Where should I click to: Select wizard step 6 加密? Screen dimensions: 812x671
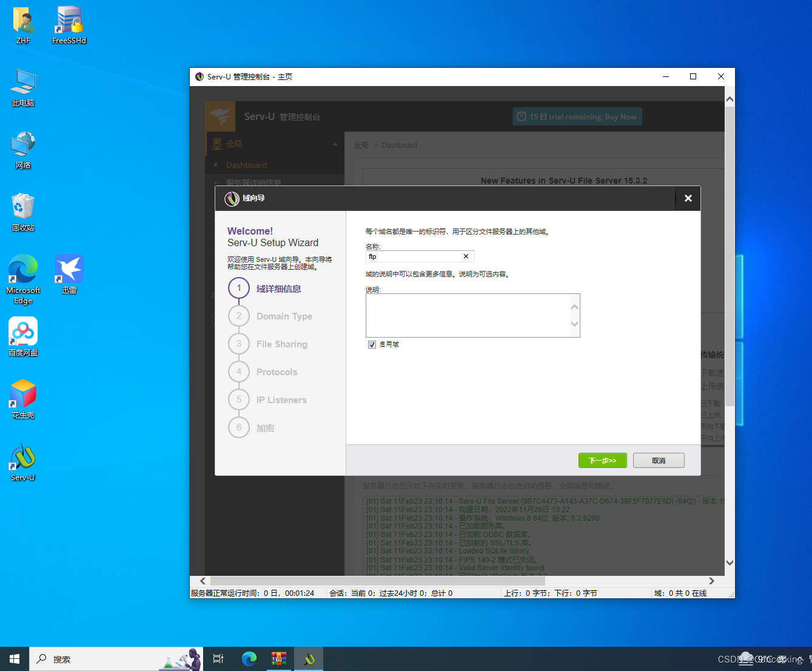tap(252, 428)
